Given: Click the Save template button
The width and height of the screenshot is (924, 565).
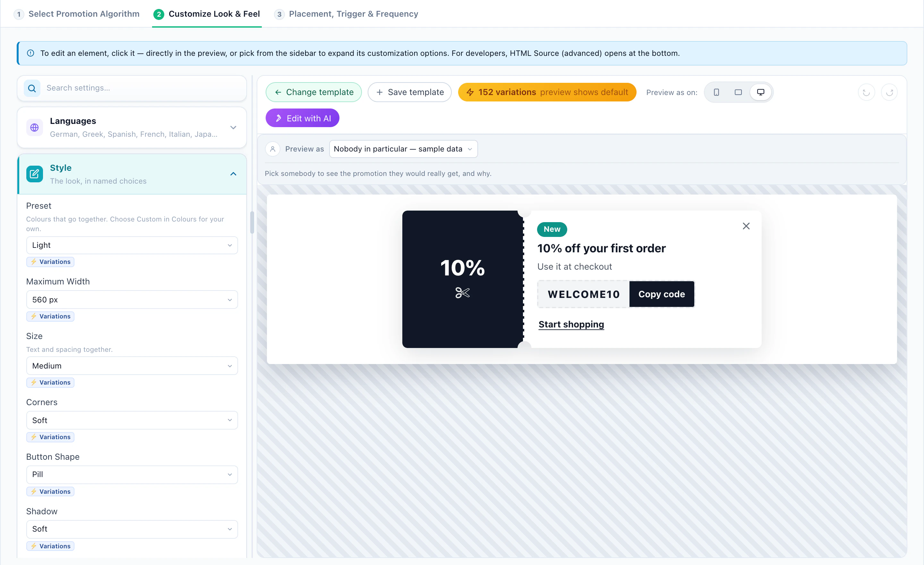Looking at the screenshot, I should pos(409,92).
